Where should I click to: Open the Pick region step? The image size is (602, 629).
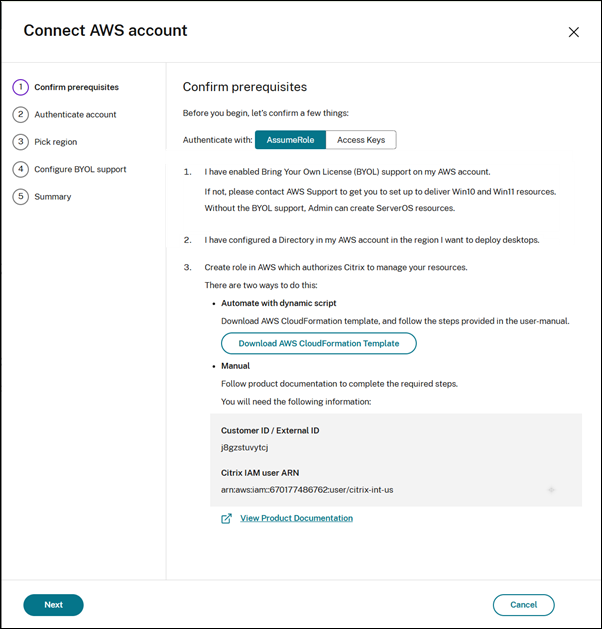(55, 142)
